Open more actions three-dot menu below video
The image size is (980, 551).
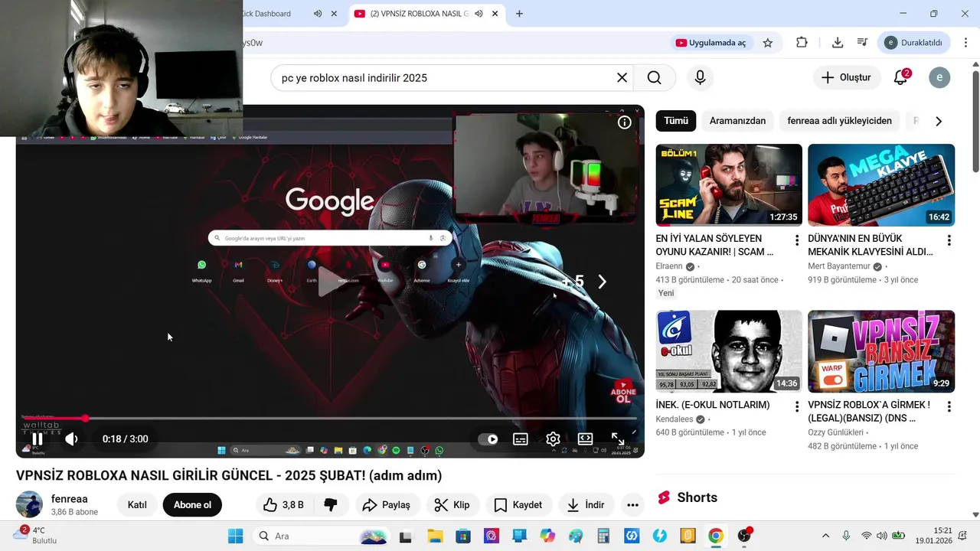[x=632, y=504]
